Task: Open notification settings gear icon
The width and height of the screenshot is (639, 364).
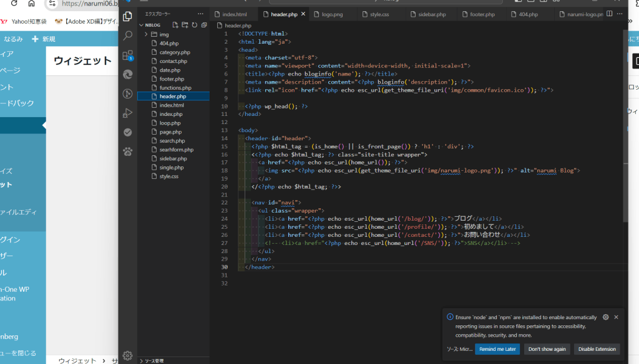Action: coord(605,317)
